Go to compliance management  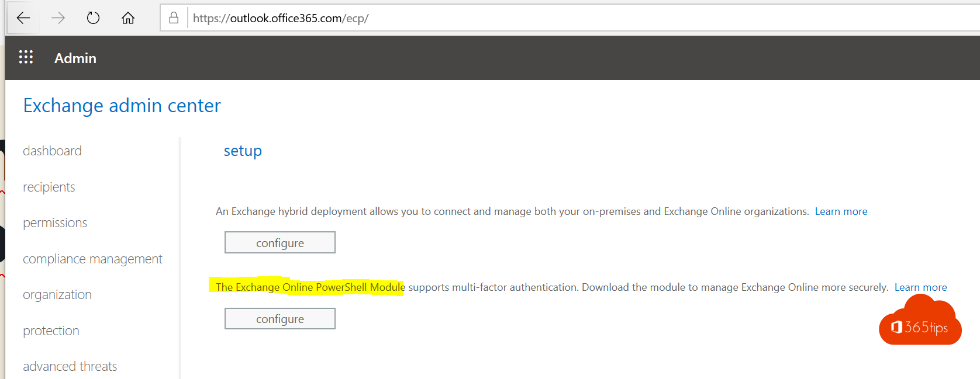coord(92,259)
